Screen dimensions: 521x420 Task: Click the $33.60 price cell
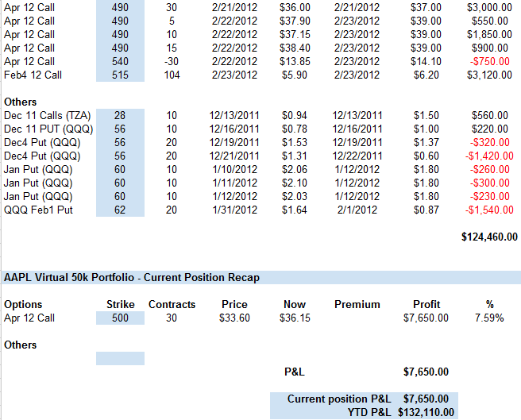[235, 318]
